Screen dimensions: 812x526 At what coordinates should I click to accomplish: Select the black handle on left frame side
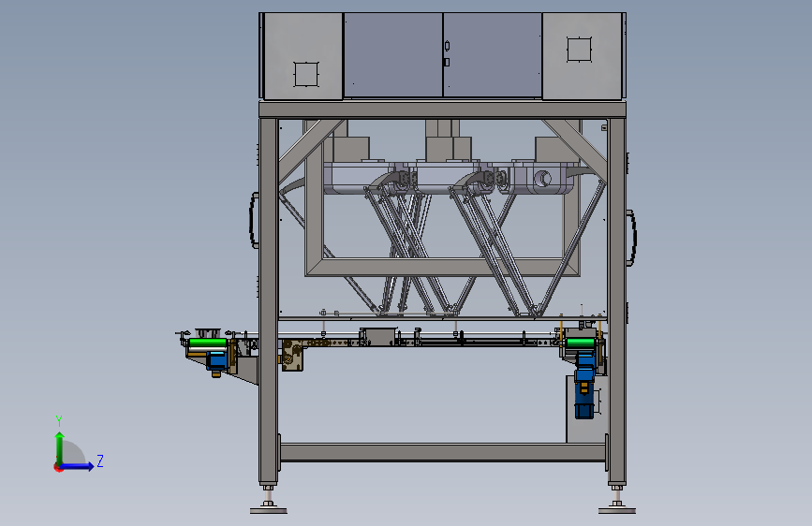(x=254, y=220)
